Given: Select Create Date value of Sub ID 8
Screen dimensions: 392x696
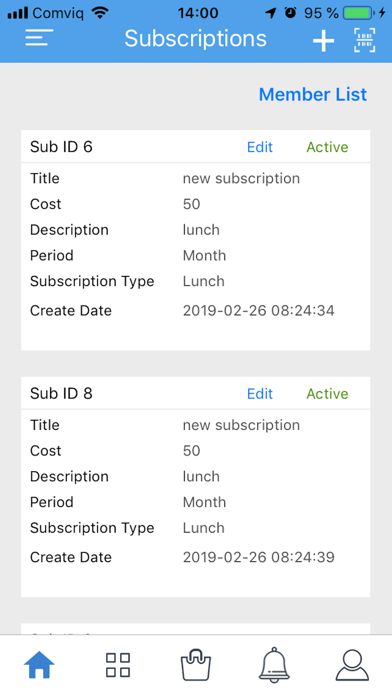Looking at the screenshot, I should point(259,557).
